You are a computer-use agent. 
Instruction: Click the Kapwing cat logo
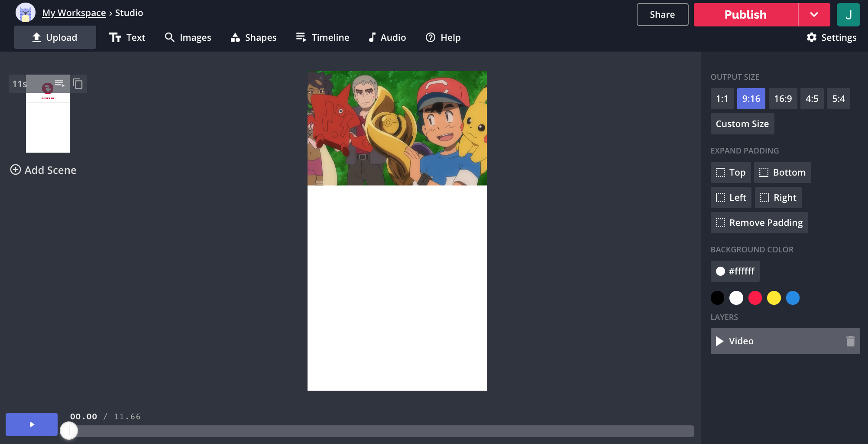(25, 13)
